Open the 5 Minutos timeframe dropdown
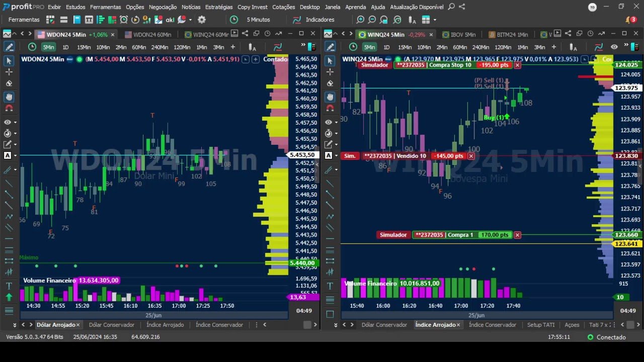 point(258,20)
